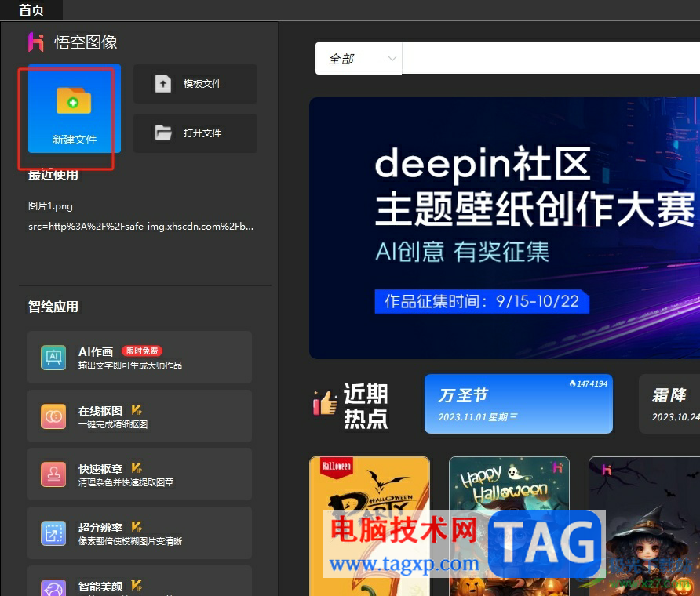Open the Happy Halloween template

click(509, 526)
